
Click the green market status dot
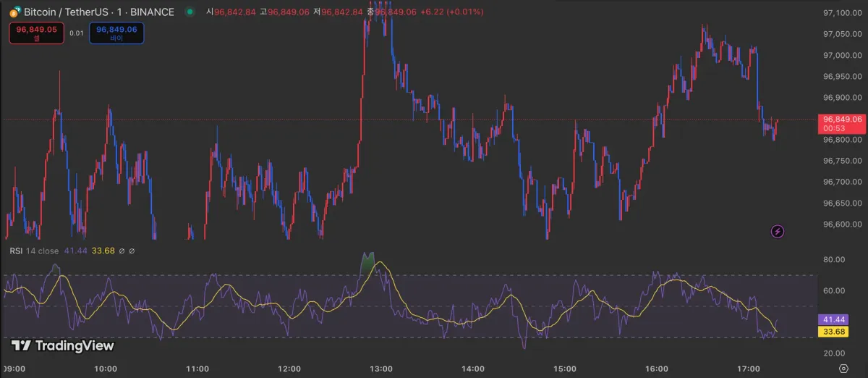click(x=190, y=12)
